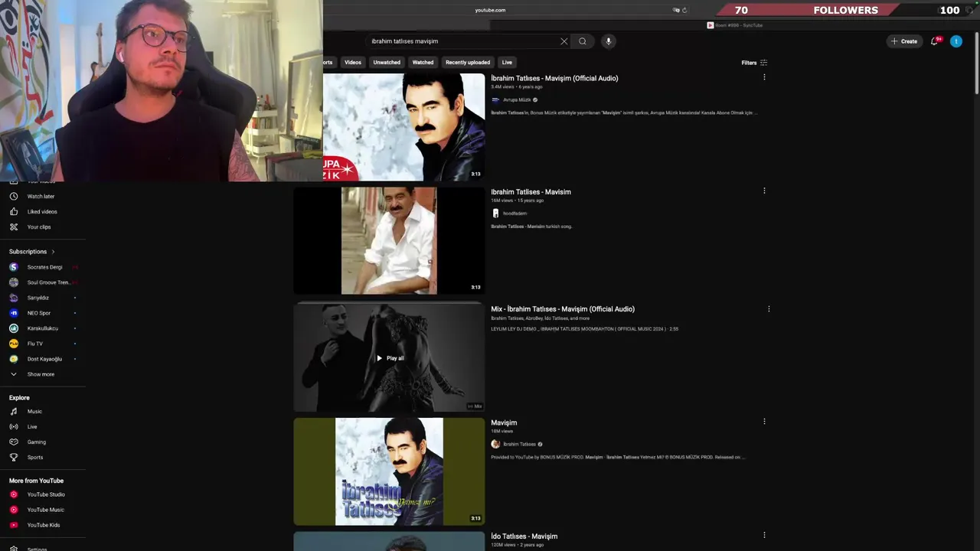Start voice search with microphone icon
Viewport: 980px width, 551px height.
pyautogui.click(x=609, y=41)
